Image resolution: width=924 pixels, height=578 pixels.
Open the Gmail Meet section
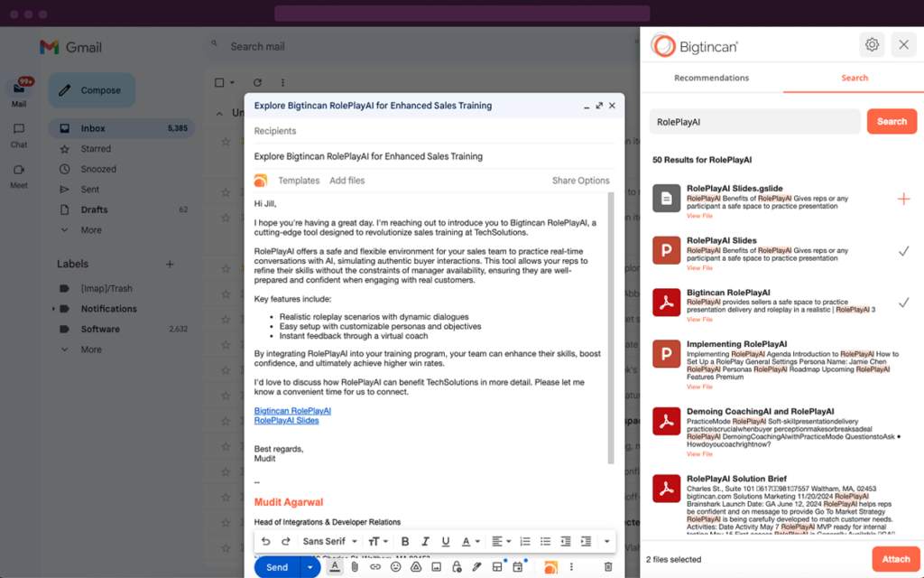(19, 176)
